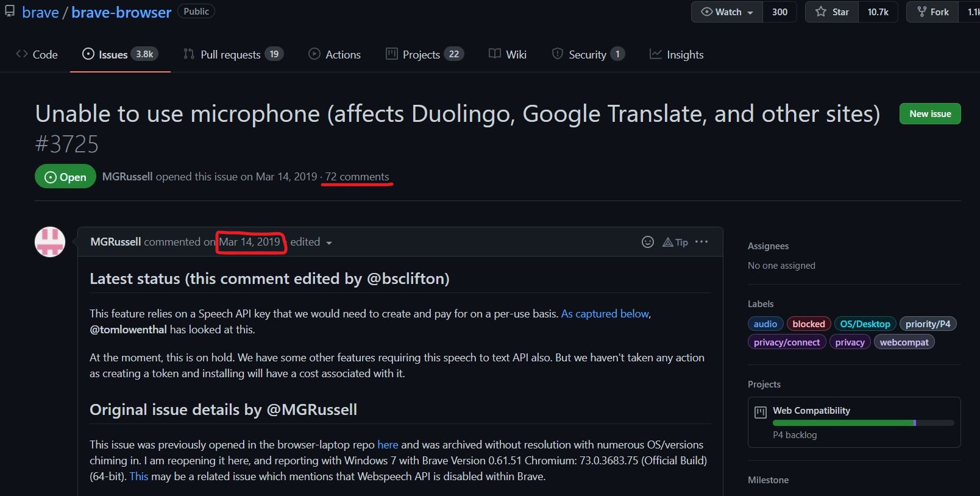Click the repository book icon beside brave
The width and height of the screenshot is (980, 496).
coord(9,11)
